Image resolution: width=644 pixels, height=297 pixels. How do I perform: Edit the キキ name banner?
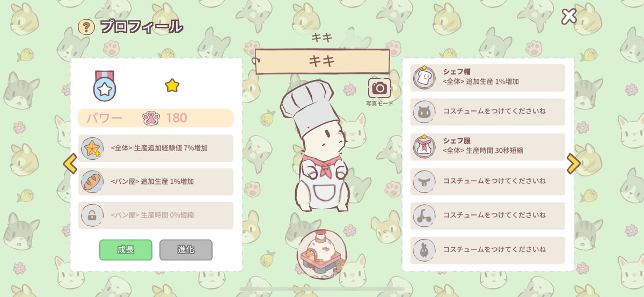pos(322,61)
